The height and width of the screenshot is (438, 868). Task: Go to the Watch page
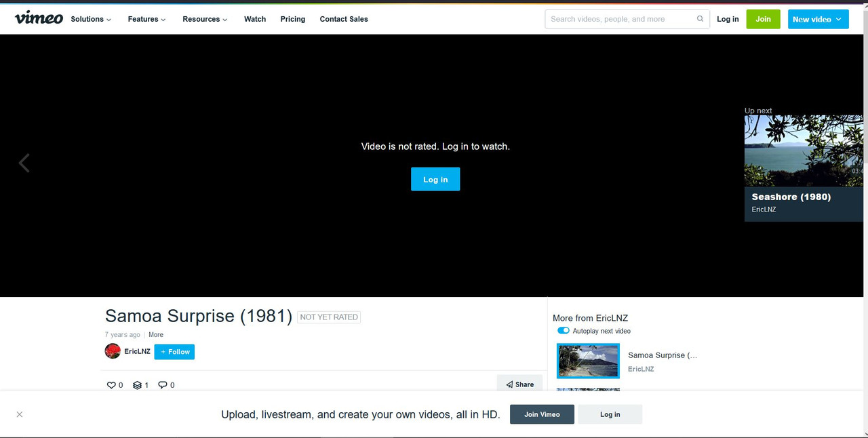(255, 19)
